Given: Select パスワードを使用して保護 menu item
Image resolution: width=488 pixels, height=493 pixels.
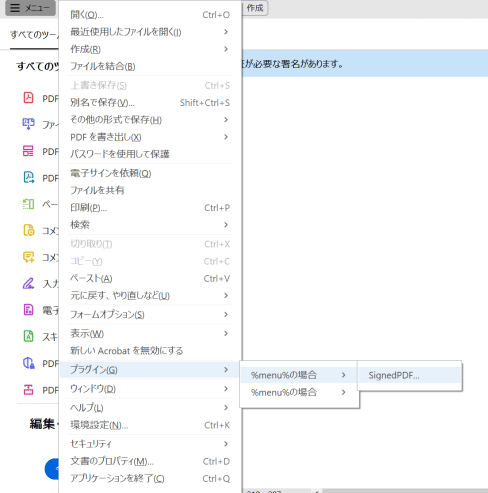Looking at the screenshot, I should (150, 154).
